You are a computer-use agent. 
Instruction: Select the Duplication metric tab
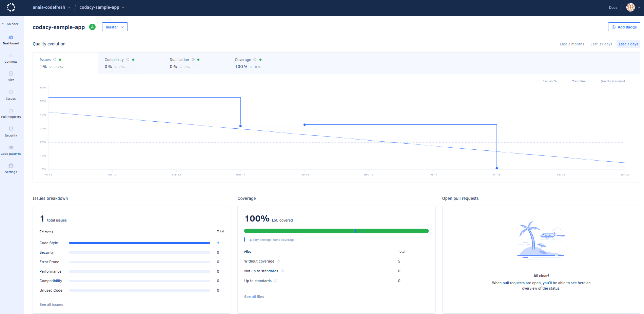pyautogui.click(x=179, y=63)
